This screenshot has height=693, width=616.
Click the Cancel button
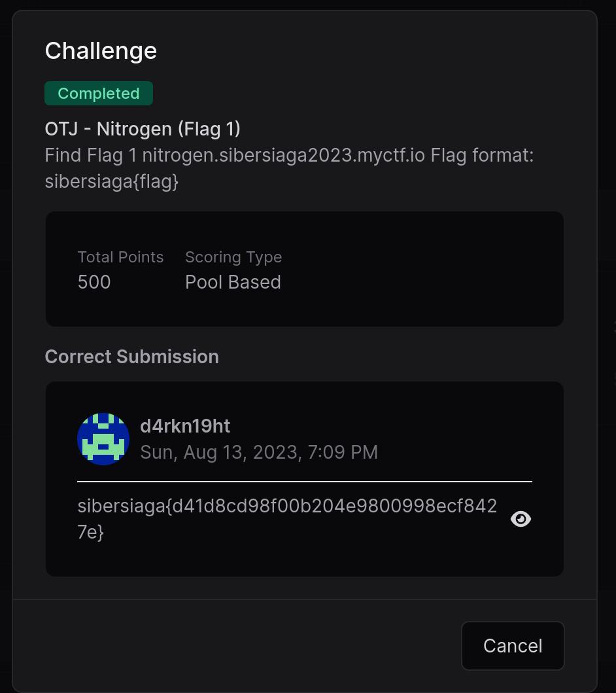point(513,646)
